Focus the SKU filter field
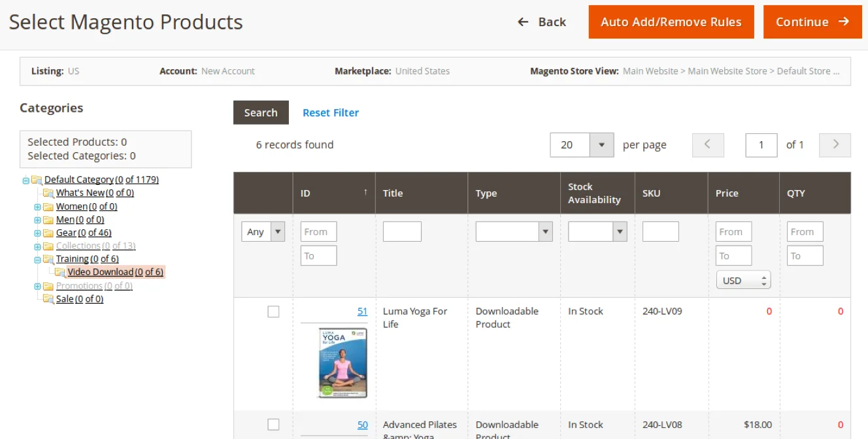 click(x=661, y=231)
